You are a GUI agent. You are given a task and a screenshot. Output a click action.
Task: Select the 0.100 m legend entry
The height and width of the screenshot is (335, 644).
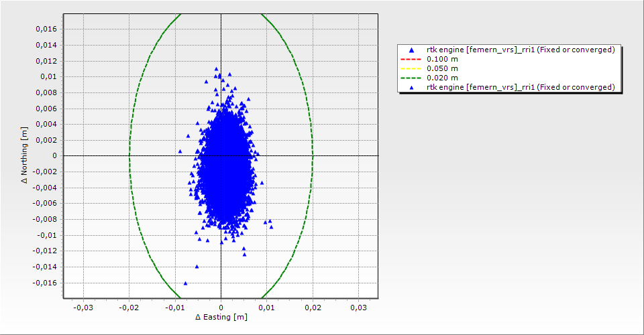pyautogui.click(x=442, y=59)
